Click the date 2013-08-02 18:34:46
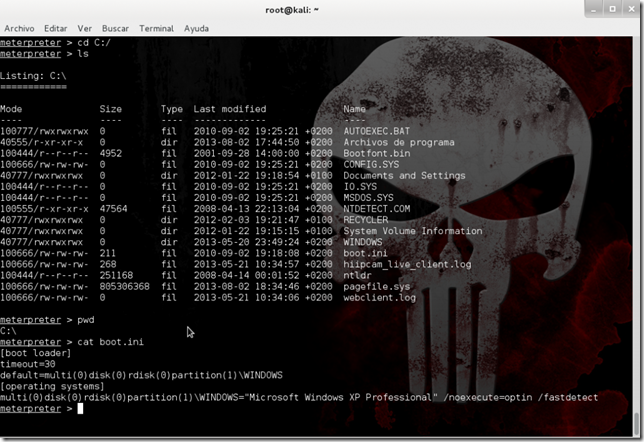The height and width of the screenshot is (442, 644). (x=246, y=286)
